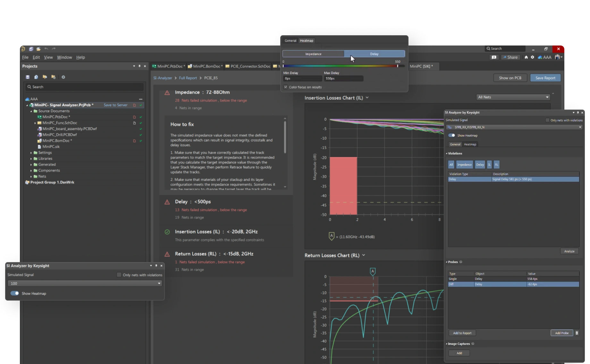Open the All Nets dropdown
The image size is (590, 364).
coord(513,97)
